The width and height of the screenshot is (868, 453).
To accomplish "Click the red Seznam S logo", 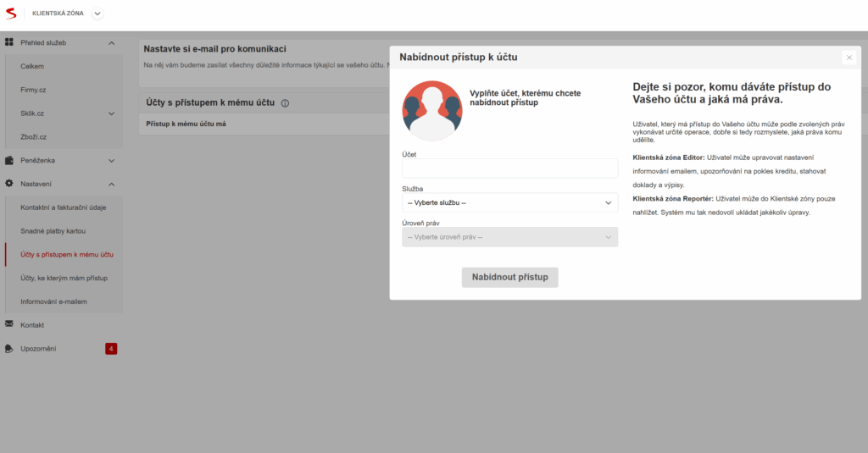I will 11,14.
